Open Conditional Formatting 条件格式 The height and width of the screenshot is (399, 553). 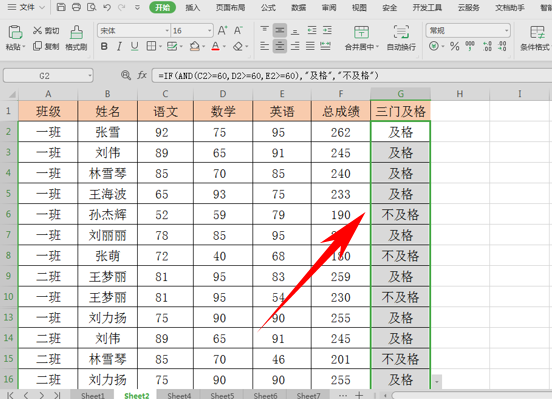[x=536, y=38]
